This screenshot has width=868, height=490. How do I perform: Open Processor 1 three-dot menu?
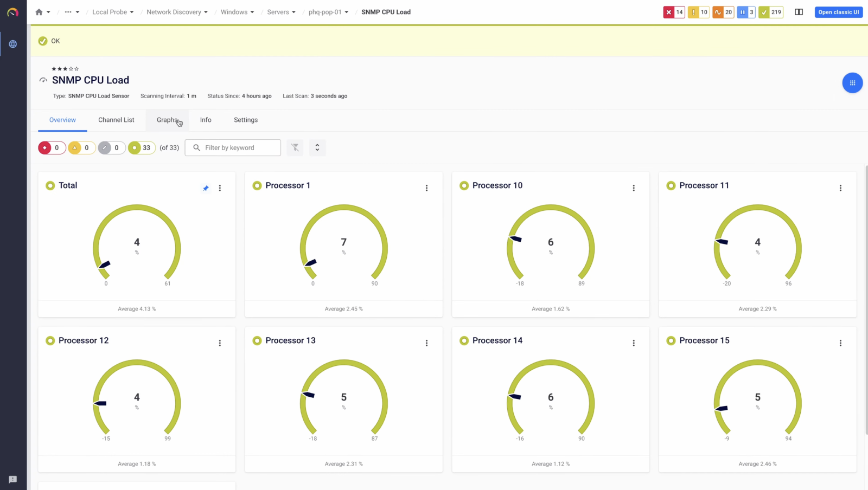(x=426, y=188)
